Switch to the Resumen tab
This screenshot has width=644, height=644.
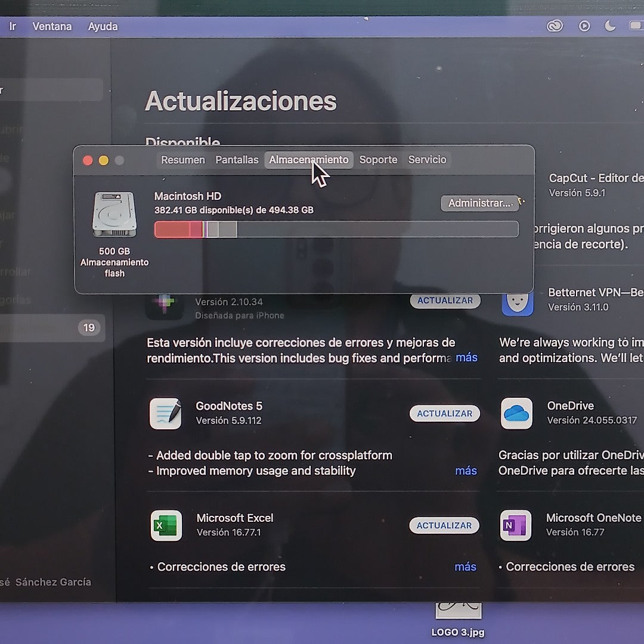point(182,160)
